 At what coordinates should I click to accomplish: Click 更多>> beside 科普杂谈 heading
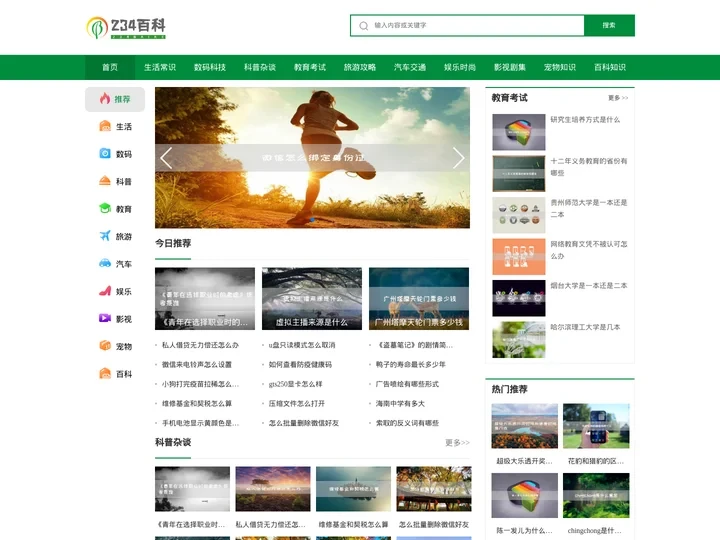[x=457, y=443]
